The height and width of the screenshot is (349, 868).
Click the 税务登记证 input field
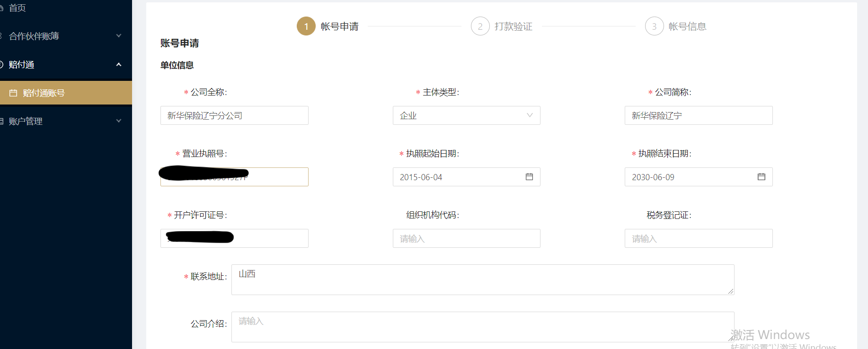click(x=699, y=238)
